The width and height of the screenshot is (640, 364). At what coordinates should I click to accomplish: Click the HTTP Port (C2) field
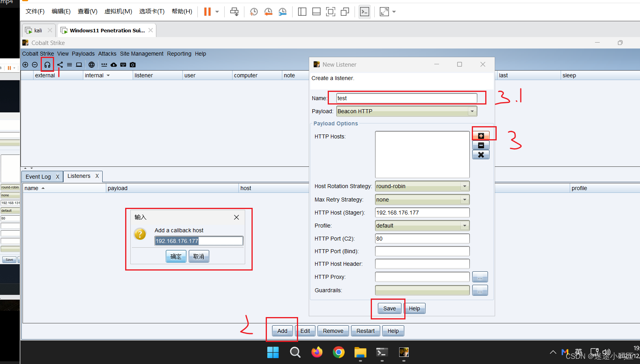[422, 239]
